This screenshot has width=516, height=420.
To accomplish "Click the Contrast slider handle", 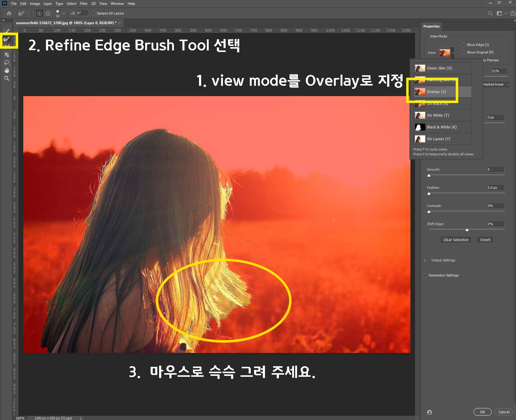I will coord(429,212).
